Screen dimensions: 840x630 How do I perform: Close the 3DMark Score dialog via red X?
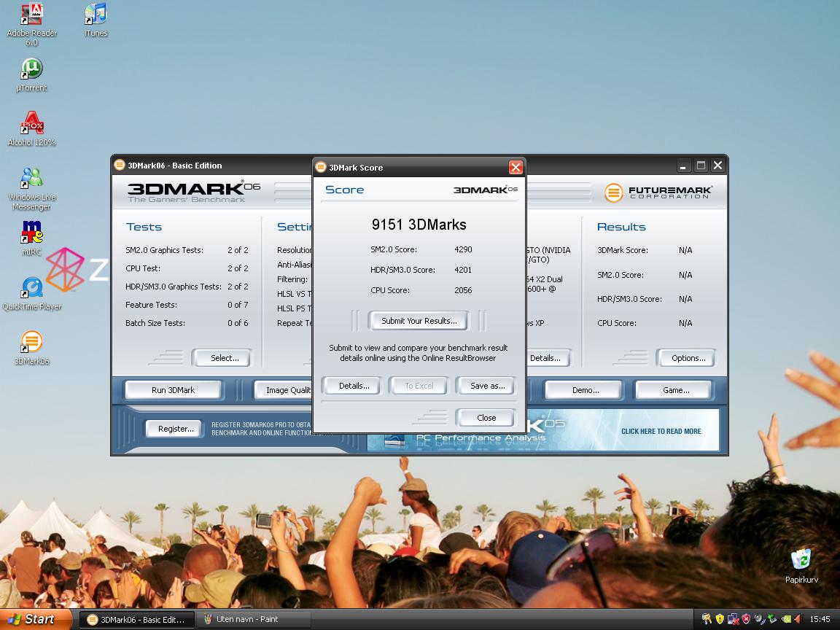(516, 168)
